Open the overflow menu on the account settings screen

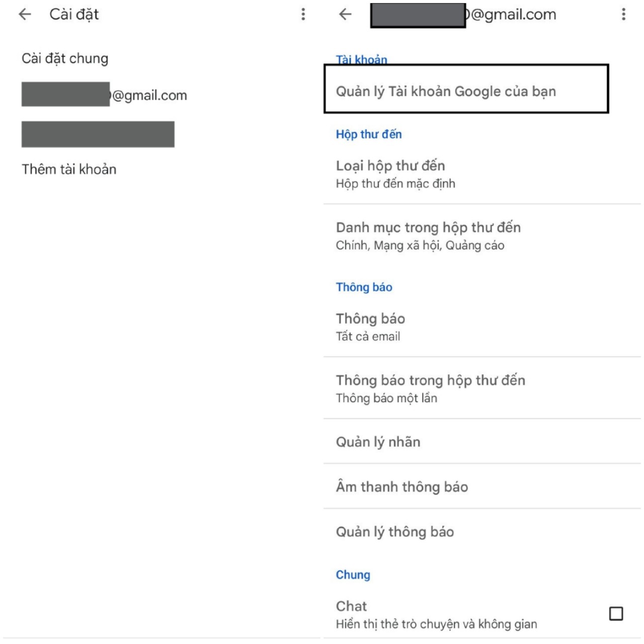click(623, 14)
